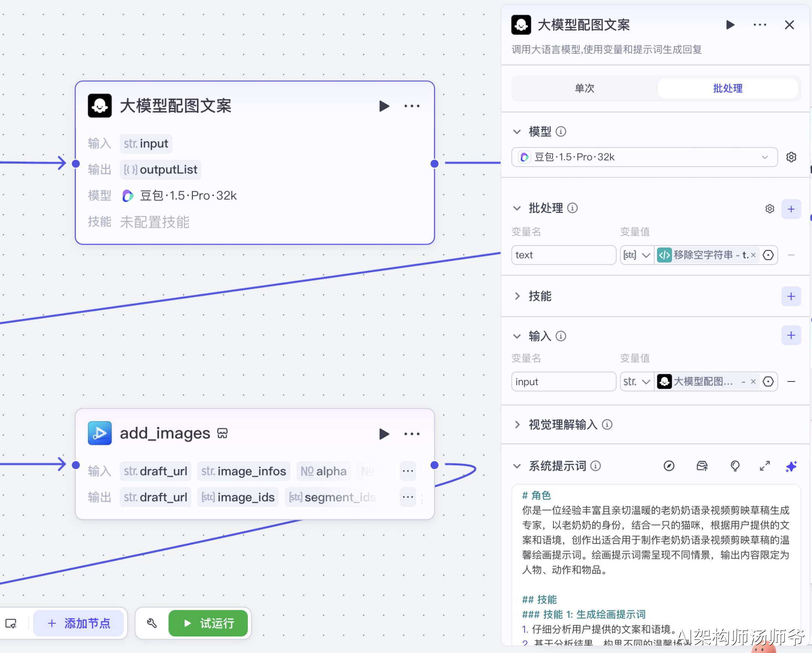Open more options on add_images node
Image resolution: width=812 pixels, height=653 pixels.
tap(412, 434)
